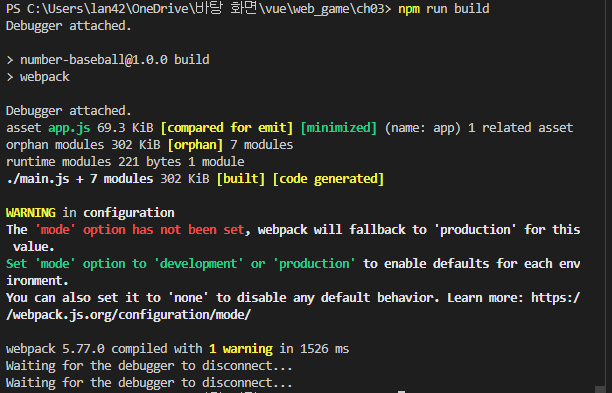Click the '[compared for emit]' tag

[x=227, y=128]
